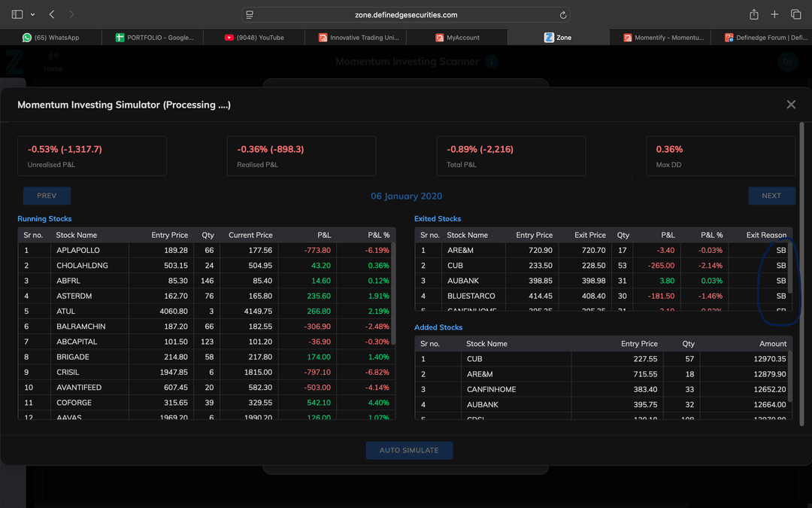Show the tab overview icon
This screenshot has height=508, width=812.
[796, 14]
